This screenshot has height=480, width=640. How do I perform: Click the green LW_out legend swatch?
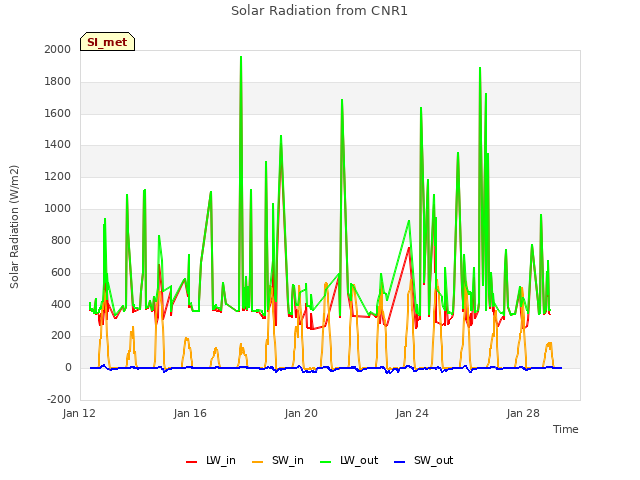(x=326, y=462)
